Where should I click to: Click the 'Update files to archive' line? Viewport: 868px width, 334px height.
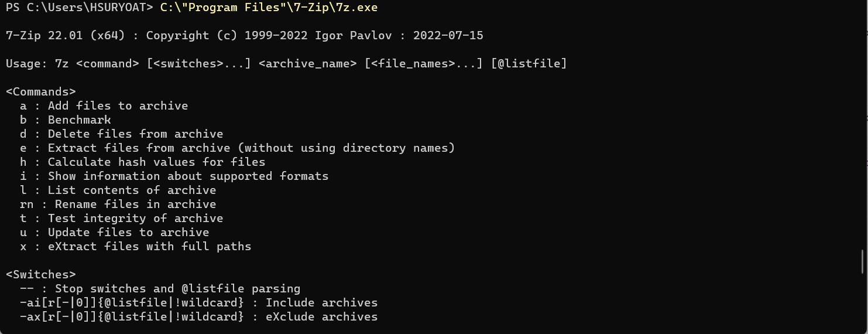click(114, 232)
